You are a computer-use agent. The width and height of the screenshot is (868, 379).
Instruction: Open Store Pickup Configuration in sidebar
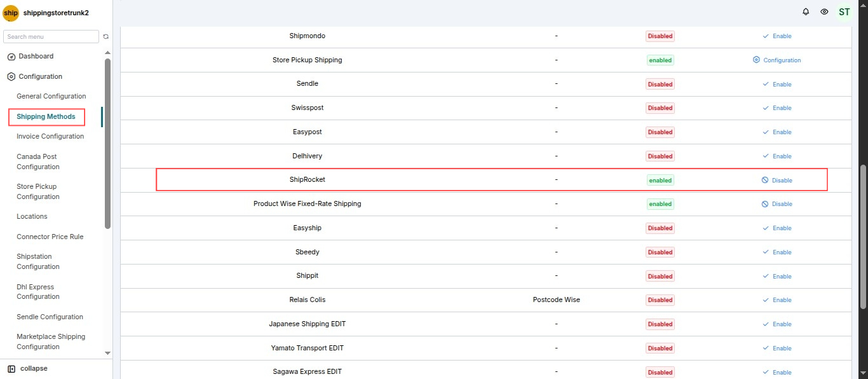click(38, 191)
